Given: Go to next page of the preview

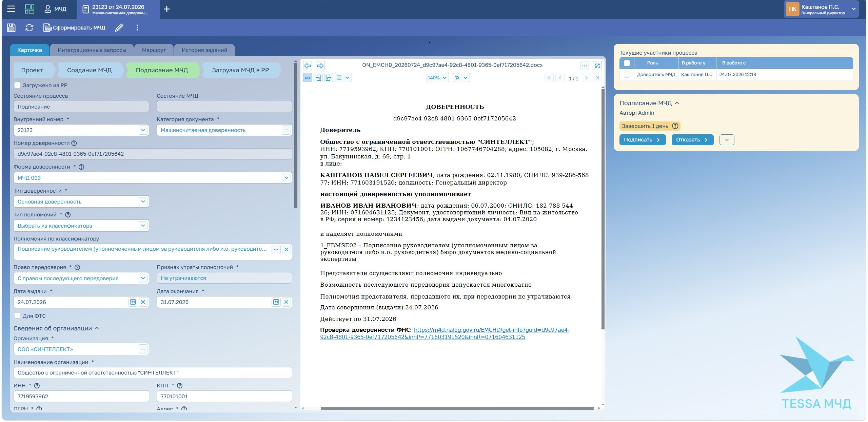Looking at the screenshot, I should pos(586,78).
